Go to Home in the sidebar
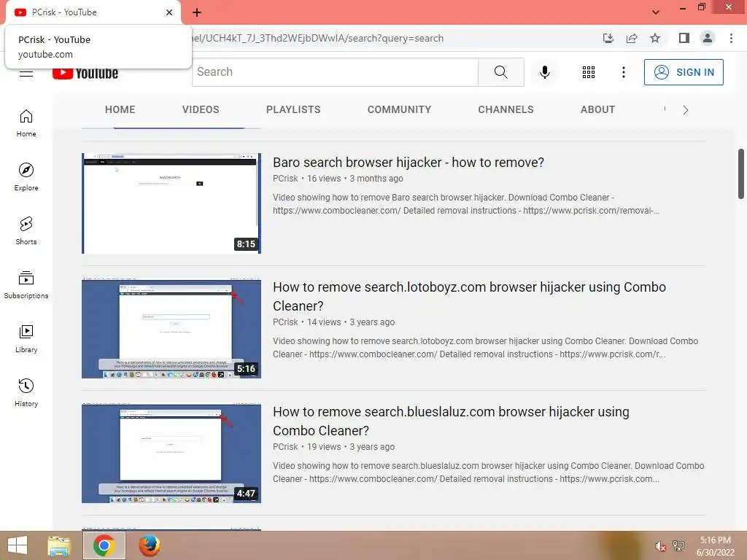 click(26, 123)
